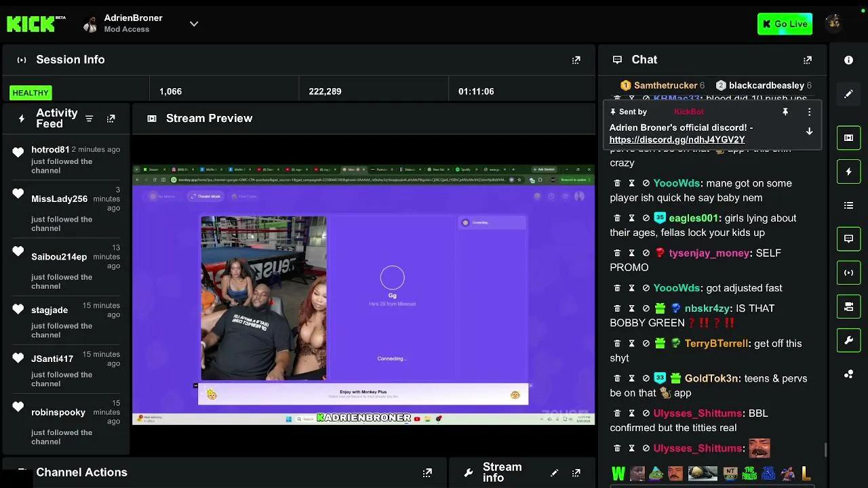Viewport: 868px width, 488px height.
Task: Toggle the Stream Preview panel in sidebar
Action: point(848,138)
